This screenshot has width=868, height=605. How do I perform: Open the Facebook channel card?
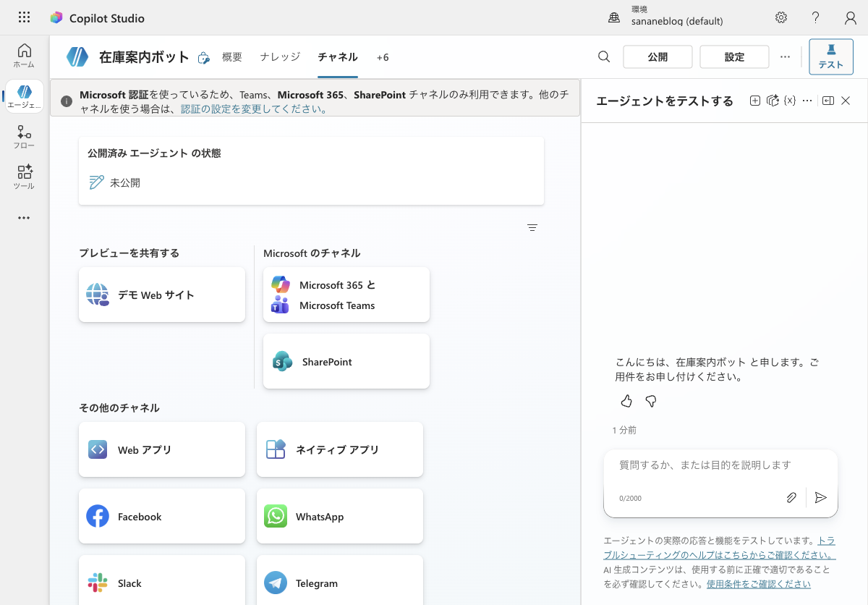click(162, 516)
